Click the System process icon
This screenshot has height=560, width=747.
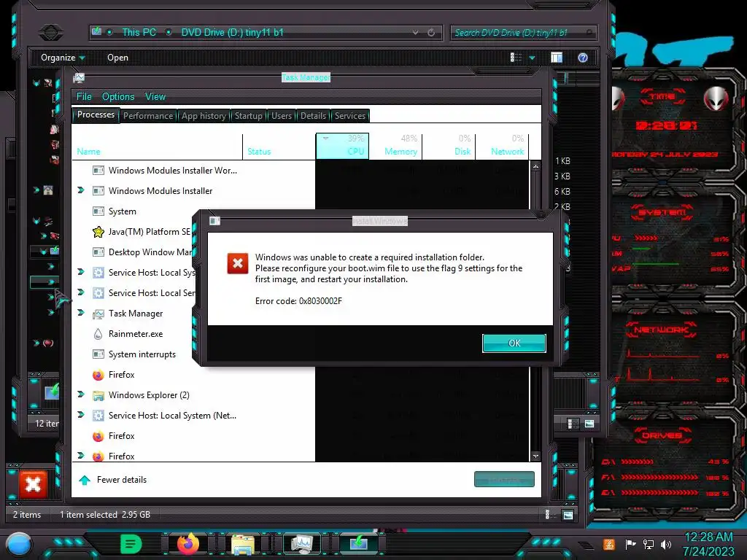tap(98, 211)
